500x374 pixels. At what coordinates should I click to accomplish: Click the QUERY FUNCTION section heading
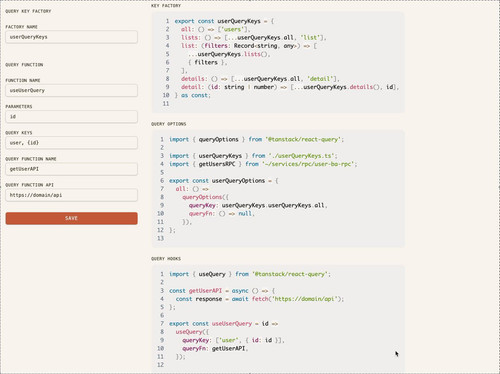pyautogui.click(x=24, y=65)
